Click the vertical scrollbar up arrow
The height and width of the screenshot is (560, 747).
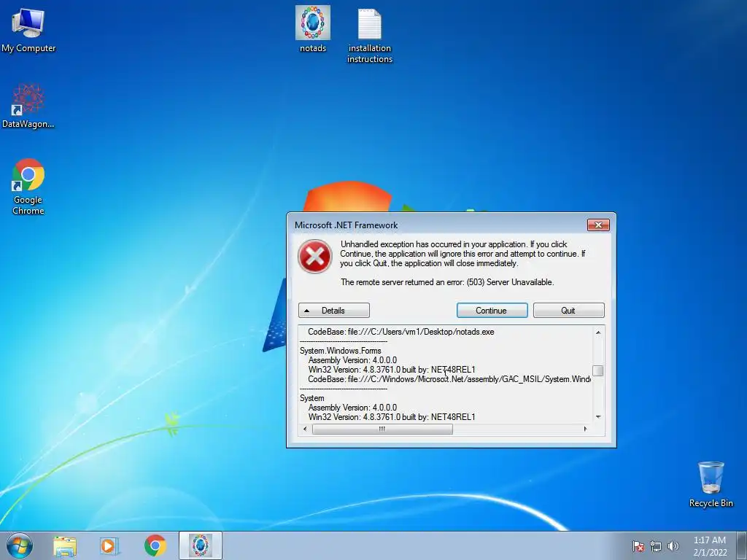click(598, 332)
